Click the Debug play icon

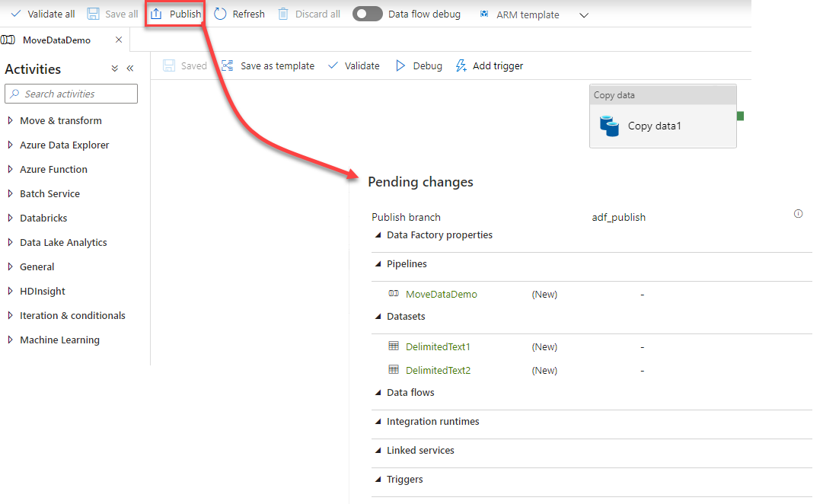(x=400, y=66)
